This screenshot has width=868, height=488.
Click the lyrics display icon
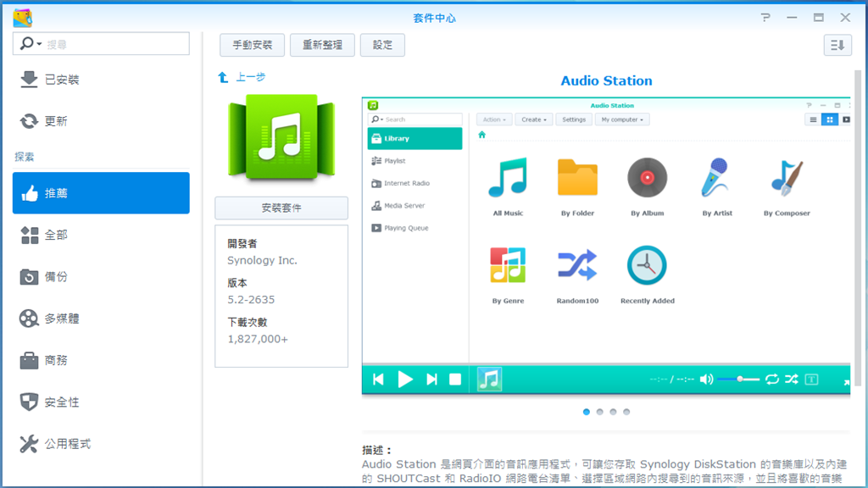[x=811, y=380]
